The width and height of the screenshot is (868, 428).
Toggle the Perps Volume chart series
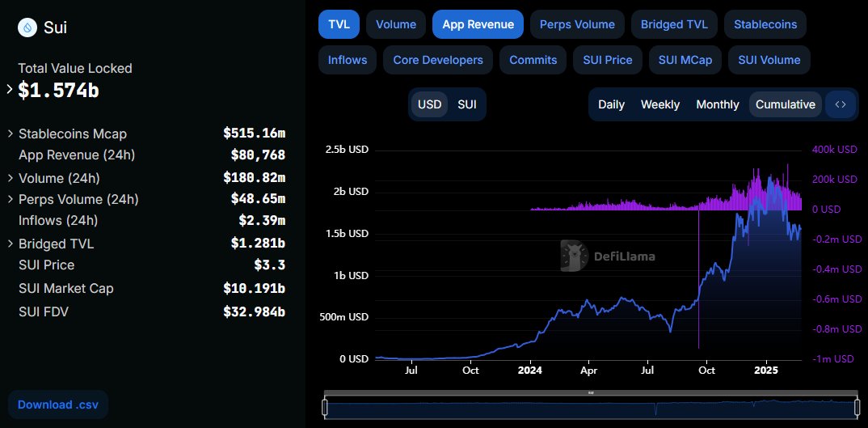point(577,24)
